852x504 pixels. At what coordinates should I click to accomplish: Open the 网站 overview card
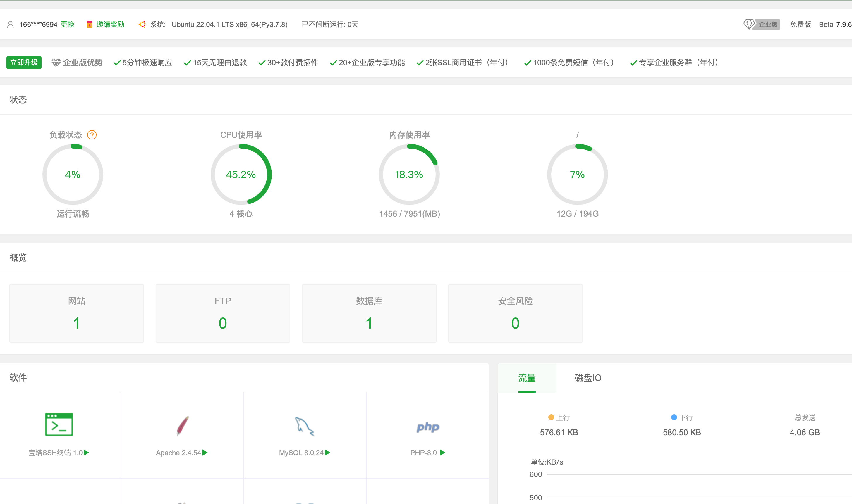[76, 313]
